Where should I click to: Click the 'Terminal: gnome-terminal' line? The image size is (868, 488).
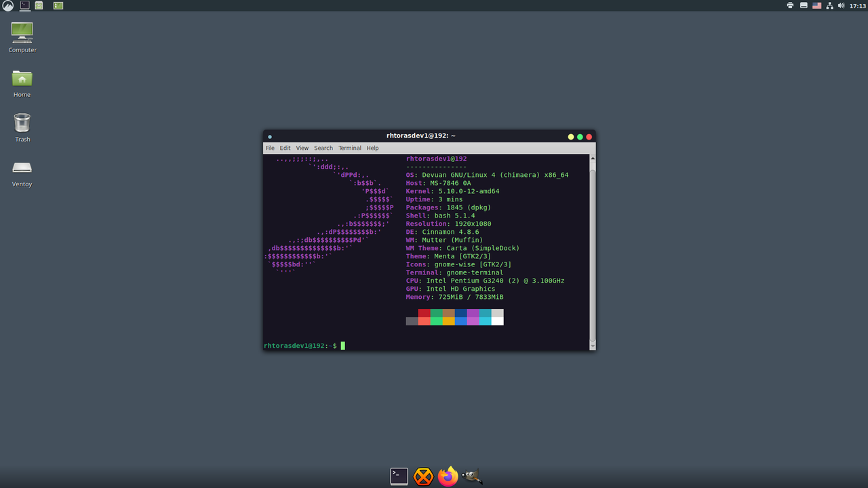pyautogui.click(x=454, y=272)
